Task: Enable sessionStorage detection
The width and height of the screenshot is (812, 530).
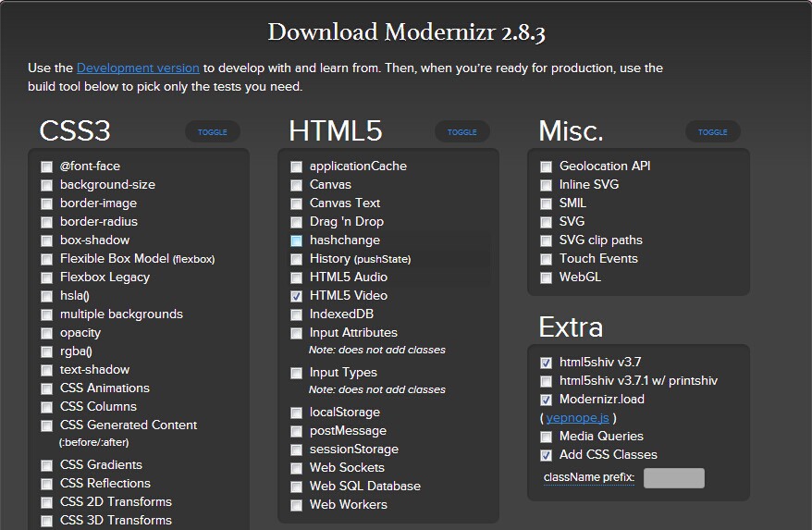Action: pos(296,450)
